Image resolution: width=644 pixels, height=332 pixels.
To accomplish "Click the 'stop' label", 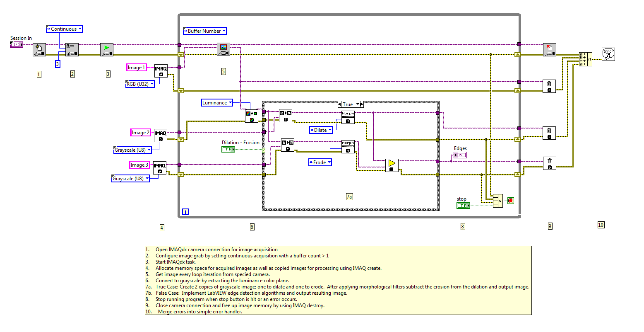I will pos(461,199).
